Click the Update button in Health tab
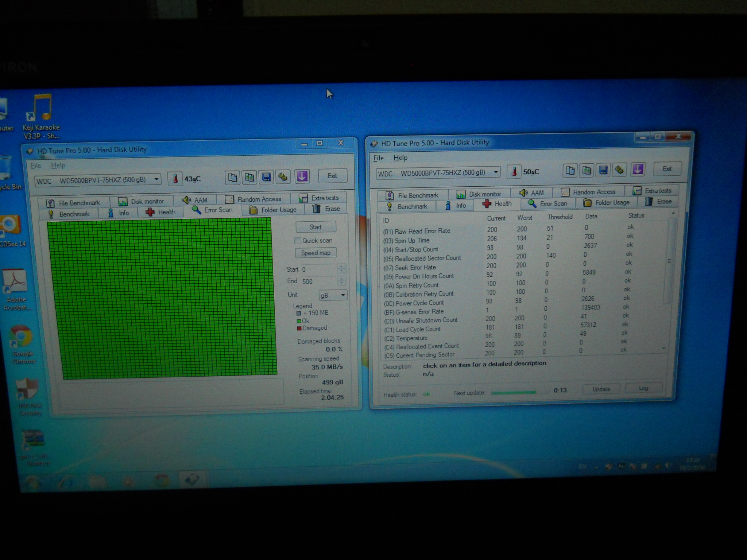The image size is (747, 560). (601, 389)
